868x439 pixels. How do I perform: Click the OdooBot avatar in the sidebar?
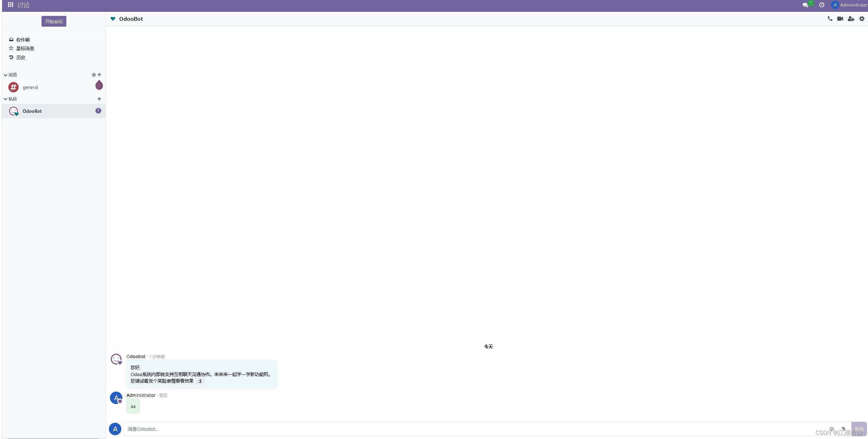click(x=13, y=111)
